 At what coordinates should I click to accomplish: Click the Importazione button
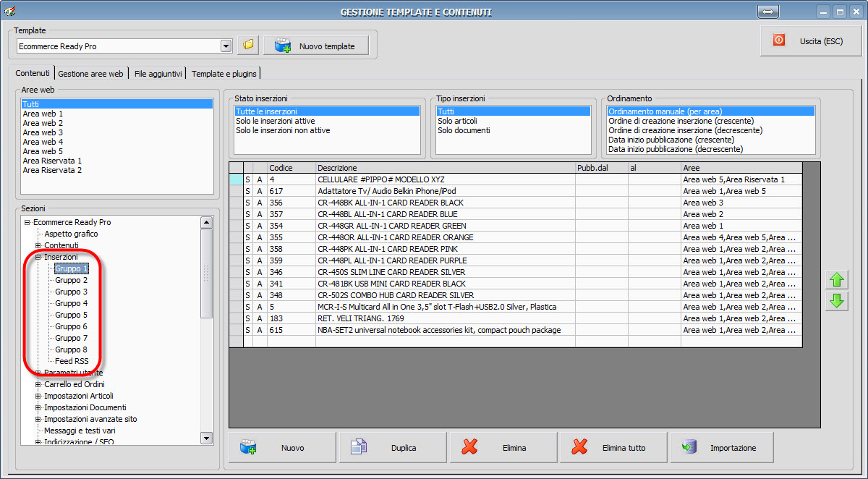(x=723, y=448)
